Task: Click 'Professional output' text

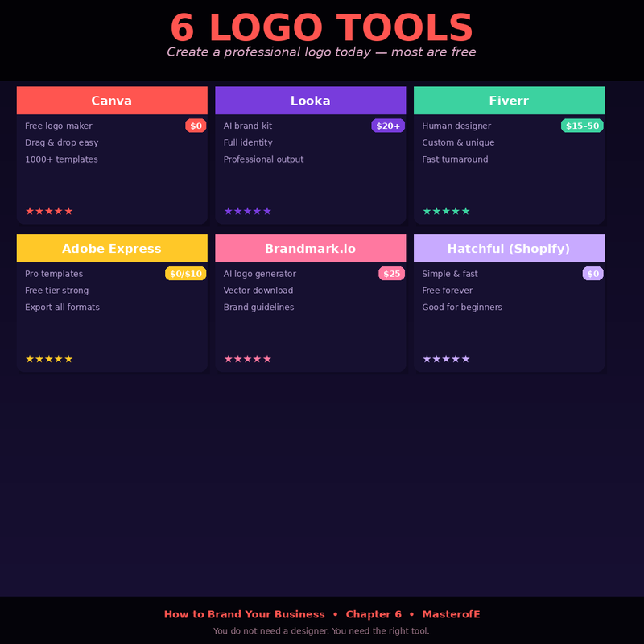Action: (263, 159)
